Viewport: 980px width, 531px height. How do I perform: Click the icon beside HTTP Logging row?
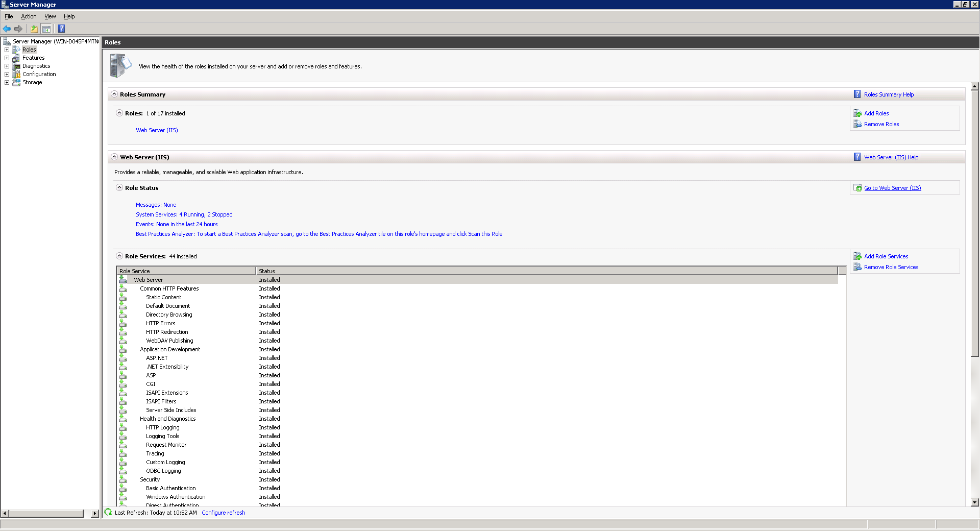pyautogui.click(x=123, y=427)
